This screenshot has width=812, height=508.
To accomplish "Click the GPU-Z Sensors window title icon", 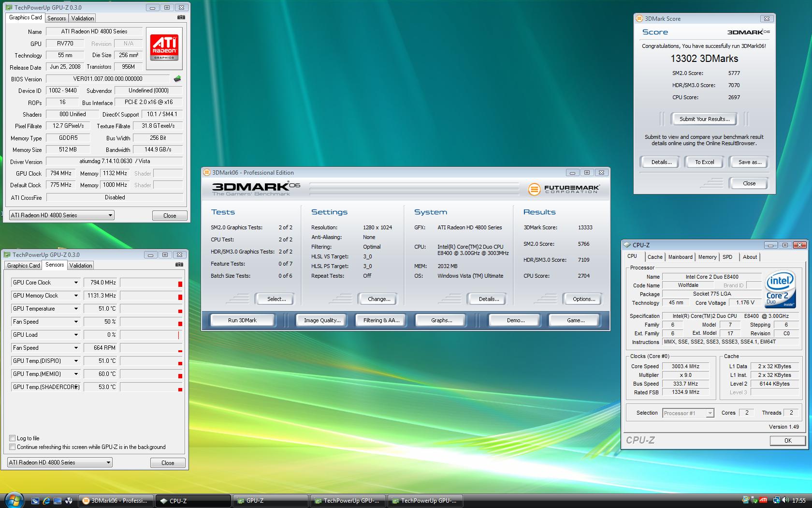I will tap(7, 254).
